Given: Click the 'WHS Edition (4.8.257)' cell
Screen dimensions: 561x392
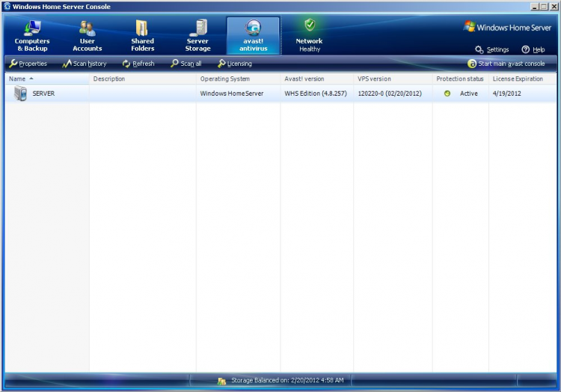Looking at the screenshot, I should 316,94.
